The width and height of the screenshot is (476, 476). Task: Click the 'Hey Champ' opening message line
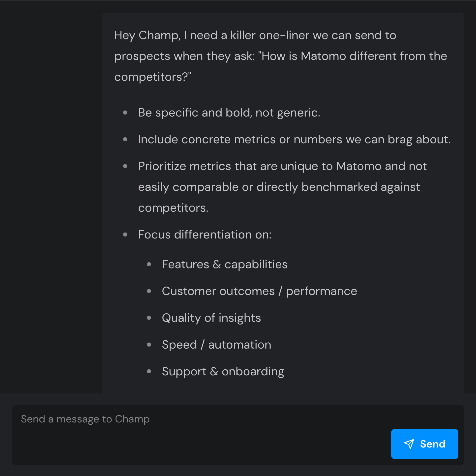[x=255, y=35]
